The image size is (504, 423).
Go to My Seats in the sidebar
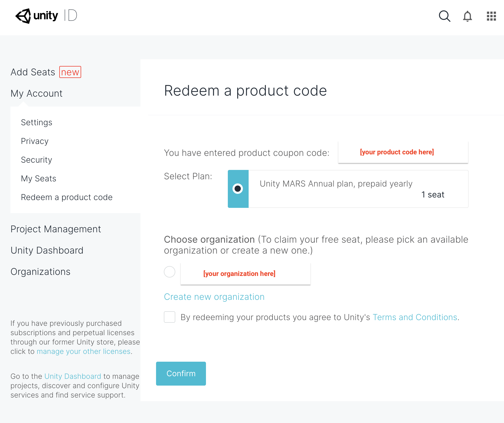(x=38, y=179)
